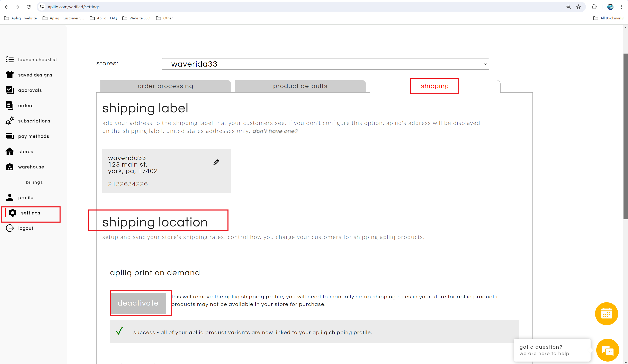Switch to the product defaults tab
The width and height of the screenshot is (628, 364).
(300, 86)
